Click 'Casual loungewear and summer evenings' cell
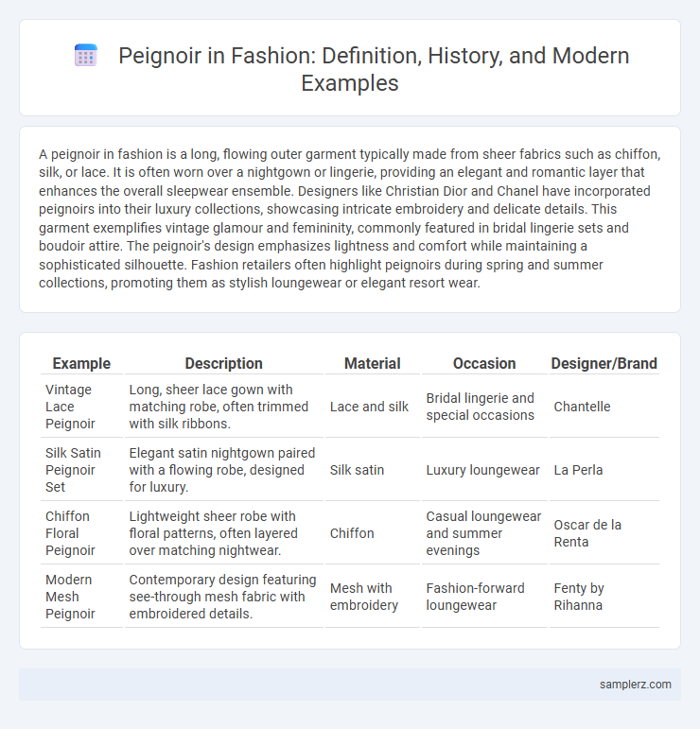The image size is (700, 729). 484,533
